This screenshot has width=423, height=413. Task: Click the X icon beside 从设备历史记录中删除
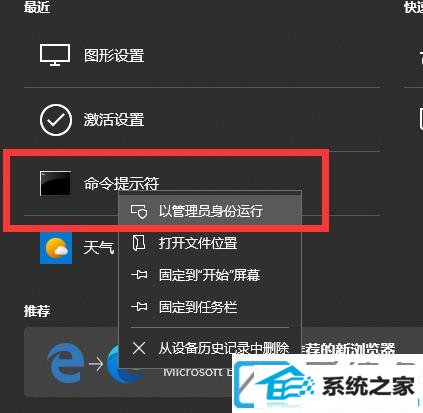coord(139,348)
